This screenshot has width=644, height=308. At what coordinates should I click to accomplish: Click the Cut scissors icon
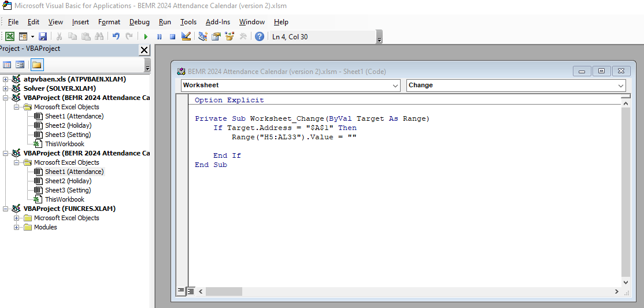[59, 36]
